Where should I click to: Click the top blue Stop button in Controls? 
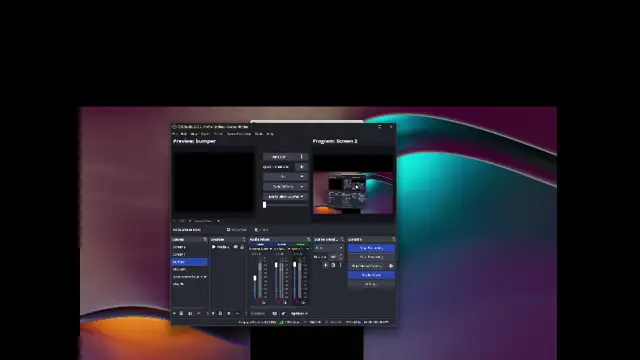[x=371, y=248]
